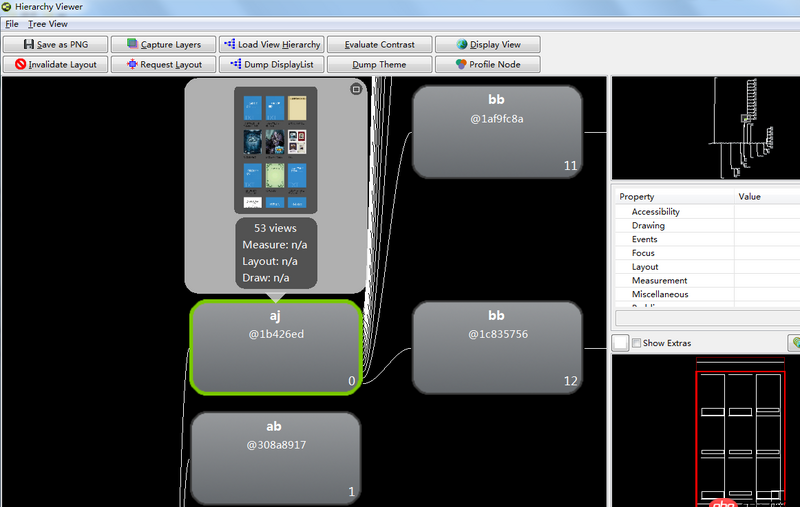This screenshot has width=800, height=507.
Task: Click the Save as PNG floppy icon
Action: [29, 44]
